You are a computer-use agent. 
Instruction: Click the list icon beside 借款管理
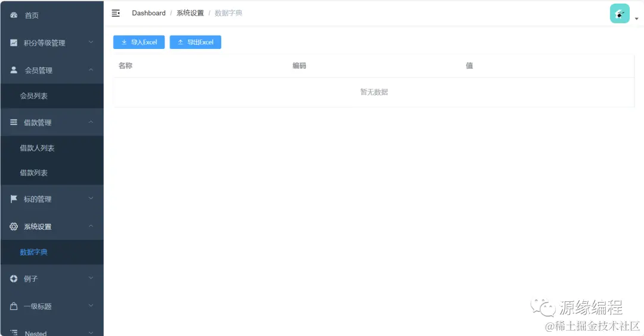pos(14,122)
